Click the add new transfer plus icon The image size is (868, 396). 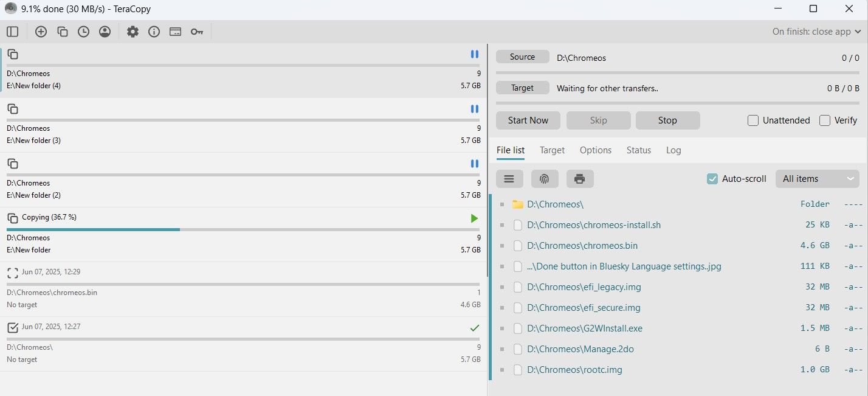click(41, 32)
